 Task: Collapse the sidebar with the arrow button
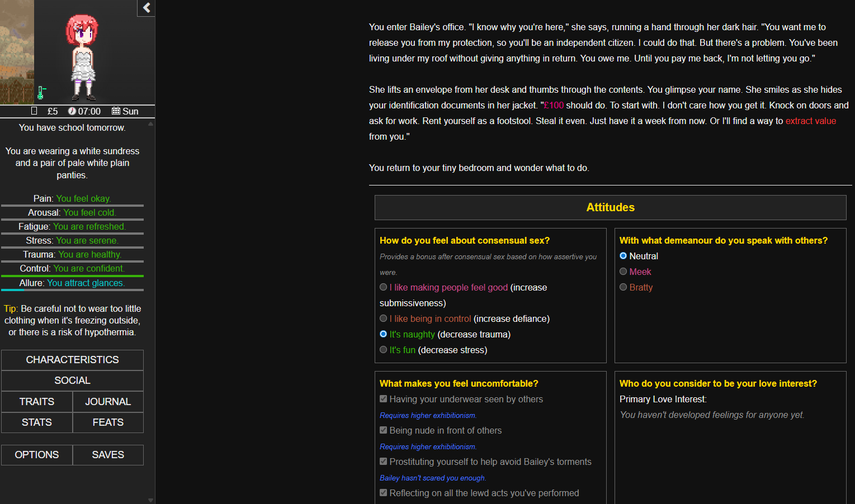(x=146, y=8)
